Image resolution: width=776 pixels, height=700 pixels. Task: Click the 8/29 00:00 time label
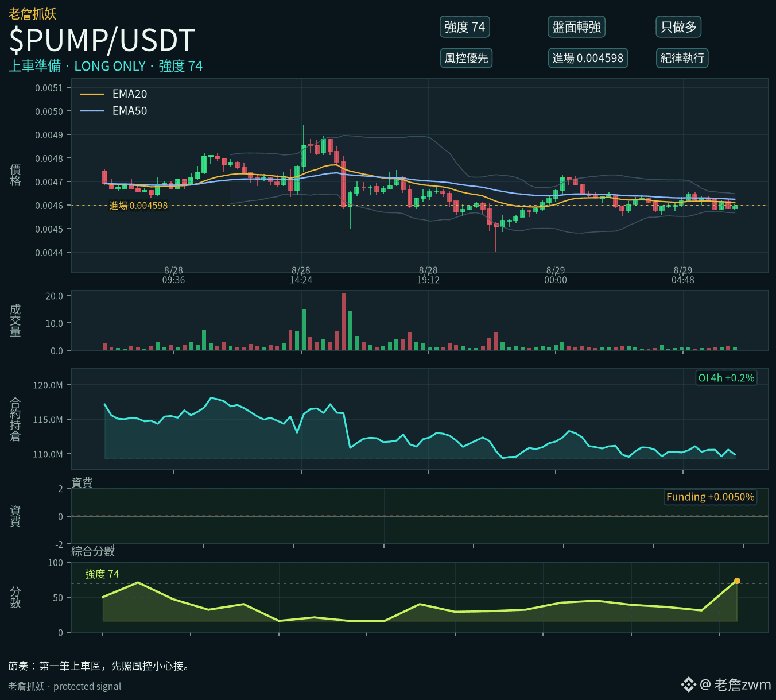[556, 275]
